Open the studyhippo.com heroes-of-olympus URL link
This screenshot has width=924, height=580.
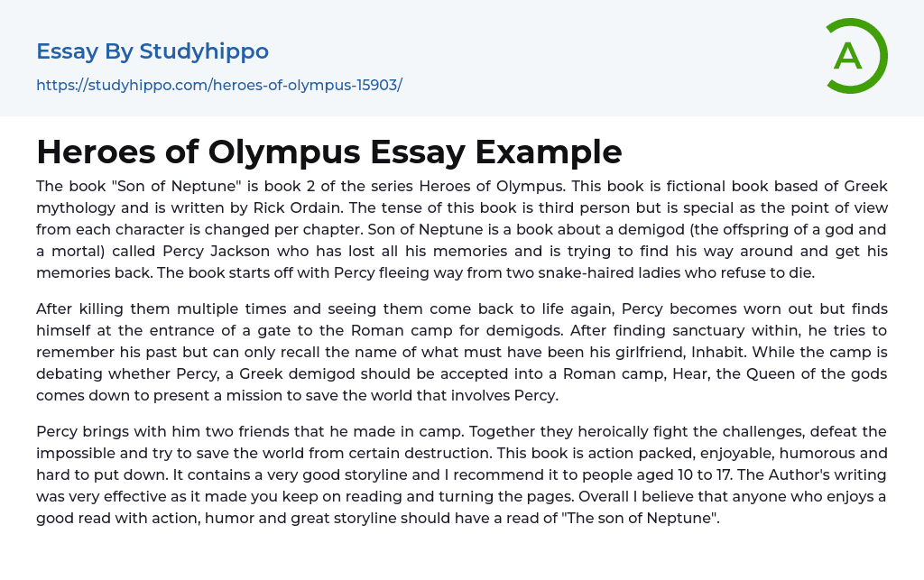pos(219,86)
